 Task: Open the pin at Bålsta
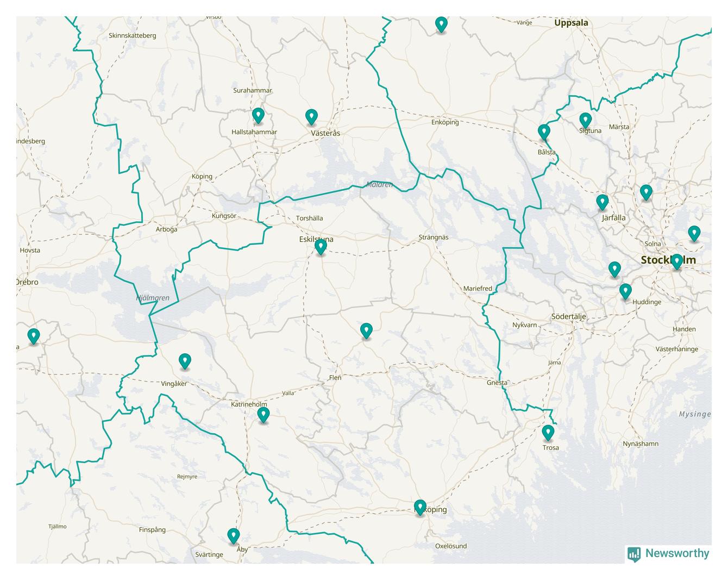pyautogui.click(x=544, y=132)
